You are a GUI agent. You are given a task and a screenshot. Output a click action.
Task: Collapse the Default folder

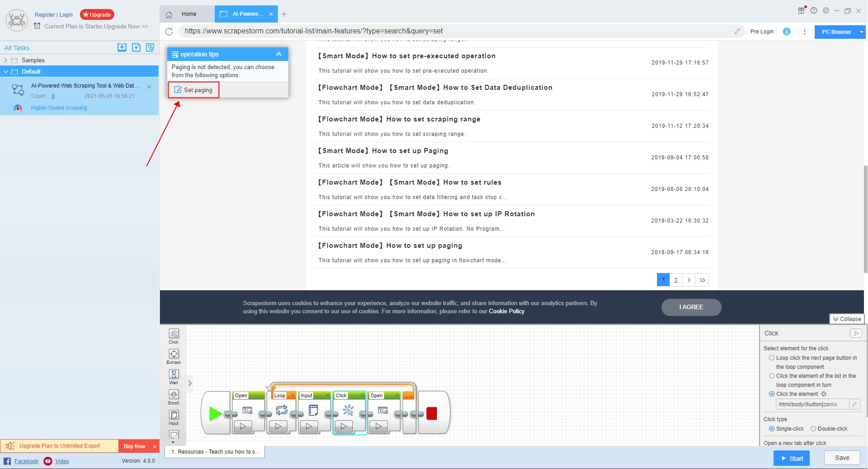pyautogui.click(x=5, y=71)
